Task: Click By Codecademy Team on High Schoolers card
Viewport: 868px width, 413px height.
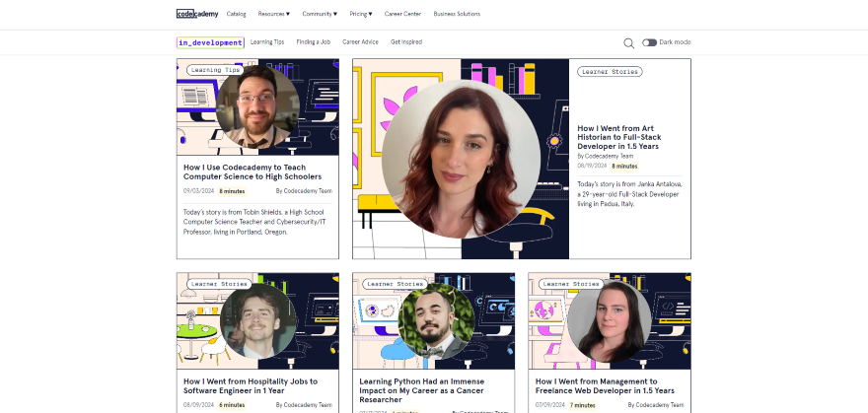Action: [304, 191]
